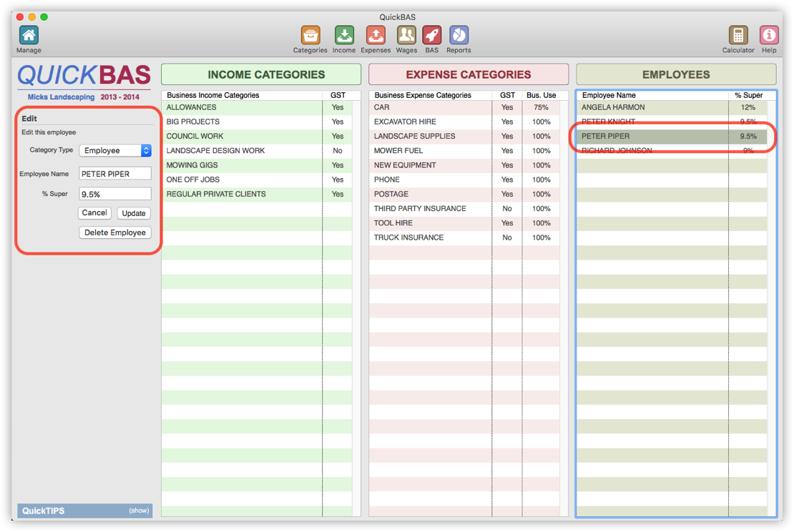Image resolution: width=794 pixels, height=532 pixels.
Task: Show the QuickTIPS panel
Action: click(139, 511)
